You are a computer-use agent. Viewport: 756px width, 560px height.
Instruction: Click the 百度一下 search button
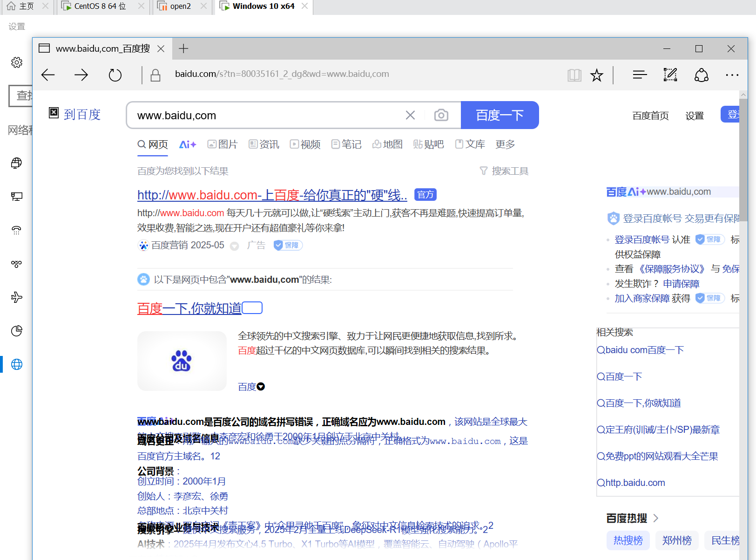[500, 115]
